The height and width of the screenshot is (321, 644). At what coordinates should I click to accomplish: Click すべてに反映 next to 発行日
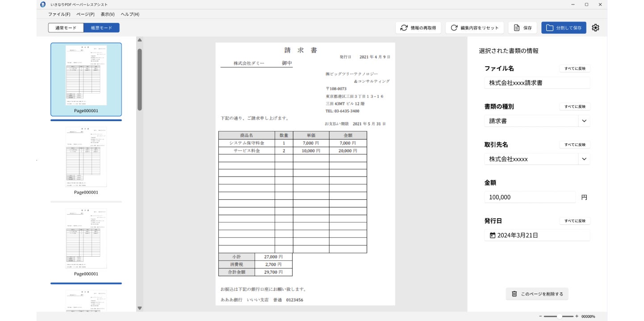[575, 221]
